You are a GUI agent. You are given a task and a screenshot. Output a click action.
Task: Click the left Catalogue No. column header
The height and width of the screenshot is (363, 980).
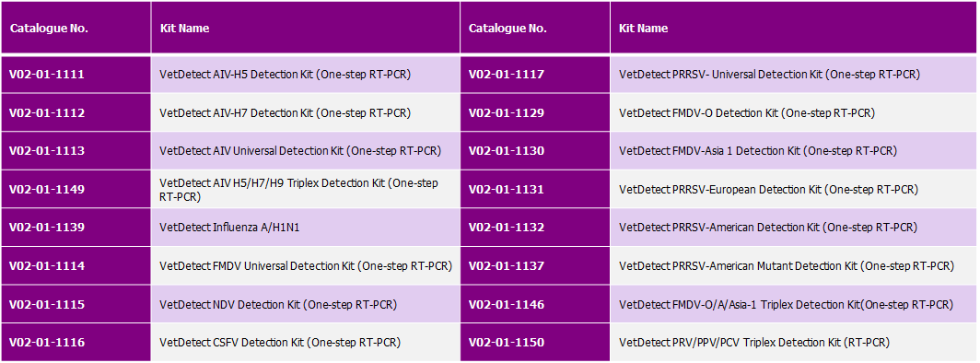(x=50, y=29)
